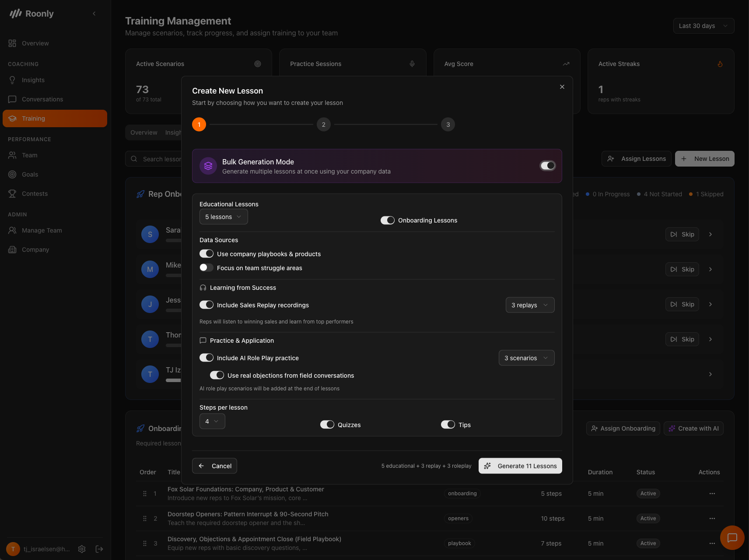Expand Sara's row with the right chevron
This screenshot has width=749, height=560.
coord(710,234)
